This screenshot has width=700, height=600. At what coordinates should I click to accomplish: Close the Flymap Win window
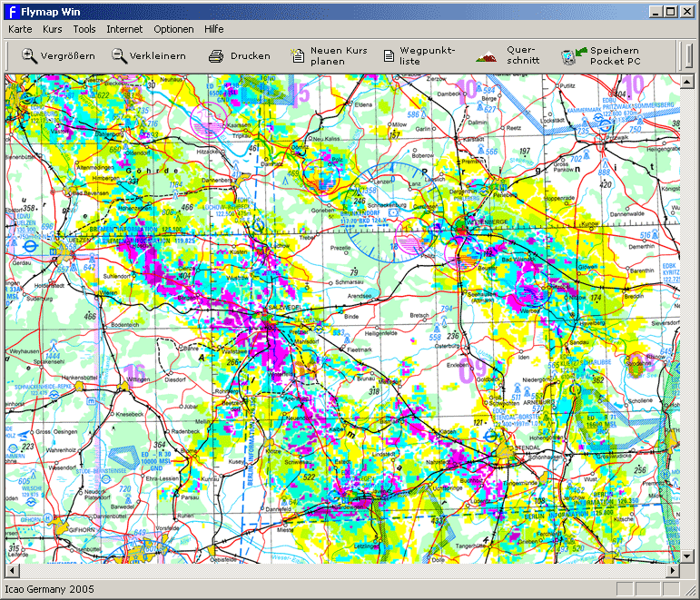point(687,12)
